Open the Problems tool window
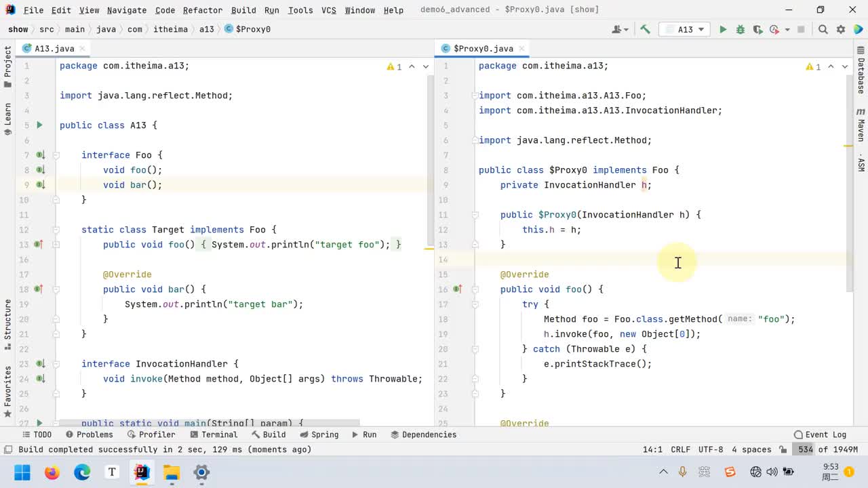The image size is (868, 488). click(89, 434)
